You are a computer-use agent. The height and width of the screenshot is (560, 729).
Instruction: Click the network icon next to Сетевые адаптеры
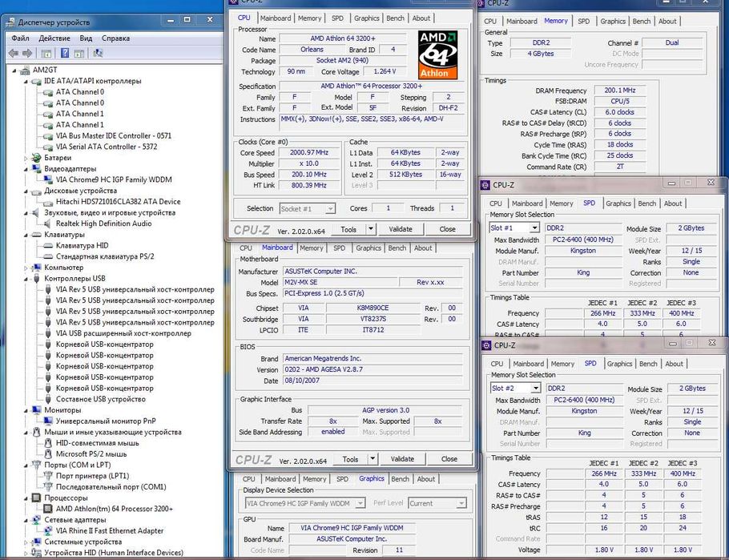(36, 519)
